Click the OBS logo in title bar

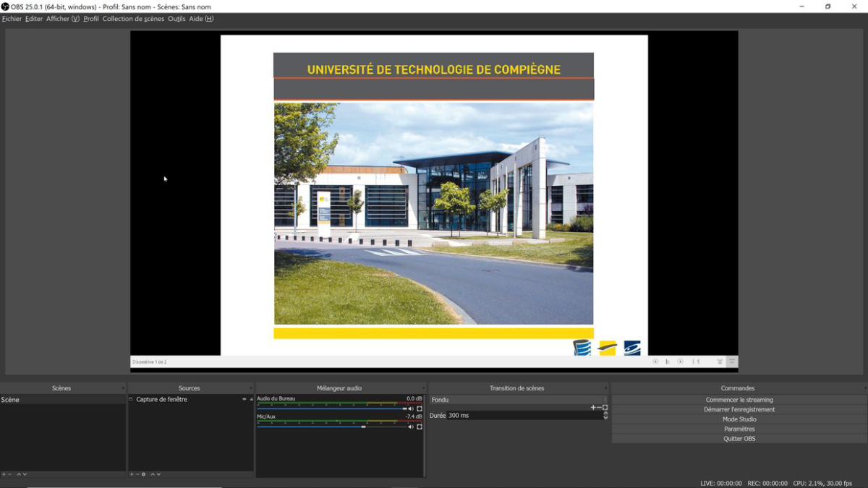click(x=5, y=7)
